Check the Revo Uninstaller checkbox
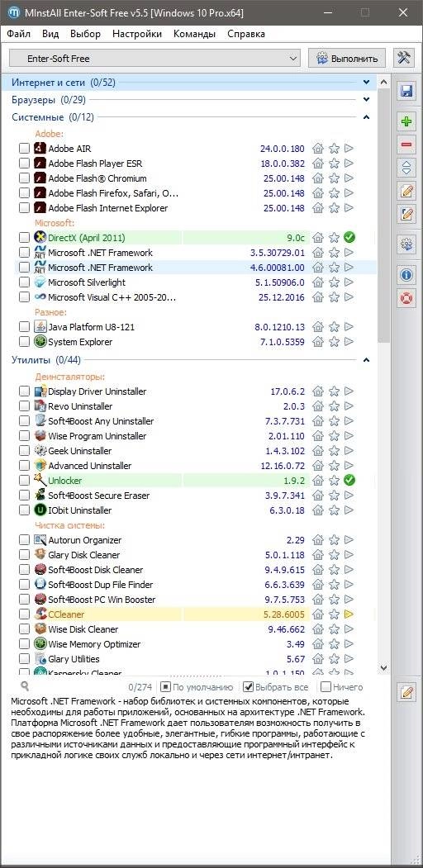 pos(24,406)
